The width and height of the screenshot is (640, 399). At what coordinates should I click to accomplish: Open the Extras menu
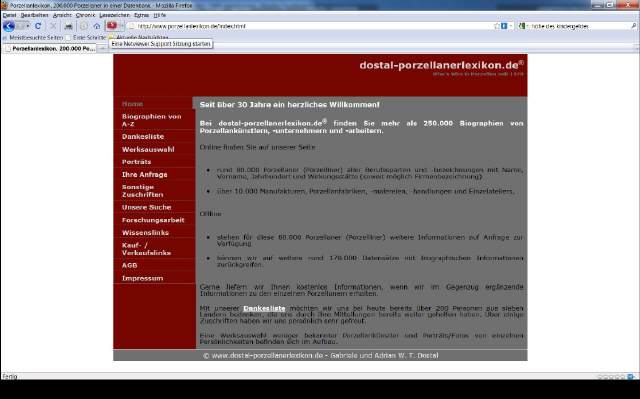pos(141,15)
